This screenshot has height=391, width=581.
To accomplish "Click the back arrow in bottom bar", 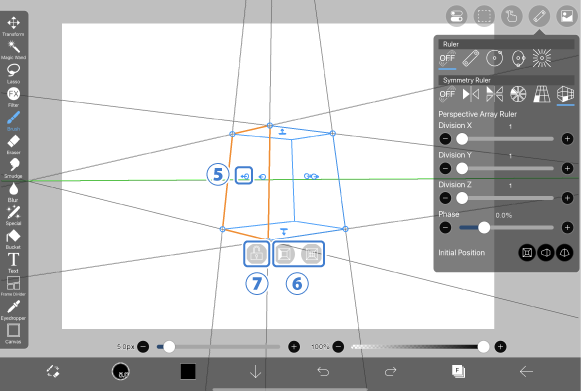I will 526,371.
